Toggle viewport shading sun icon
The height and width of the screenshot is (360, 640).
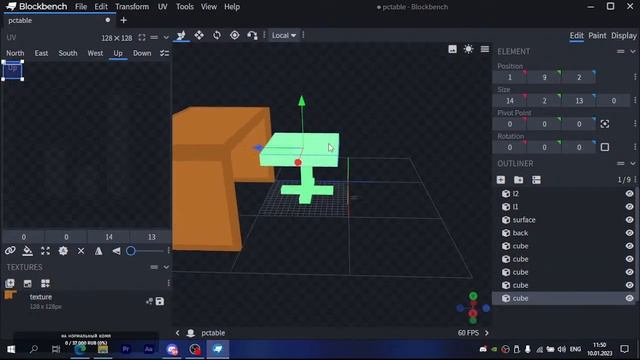click(468, 49)
